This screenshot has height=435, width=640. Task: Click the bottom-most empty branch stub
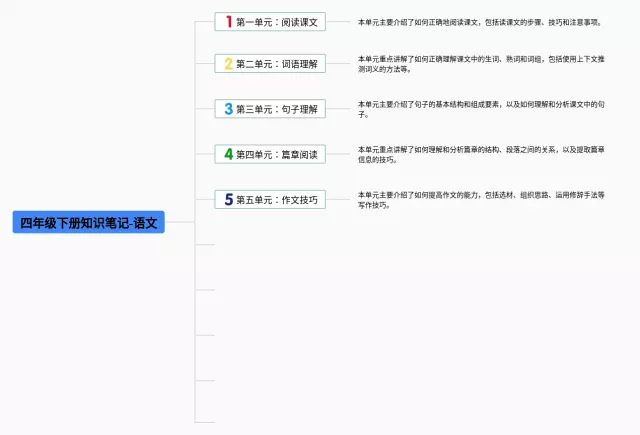coord(205,422)
